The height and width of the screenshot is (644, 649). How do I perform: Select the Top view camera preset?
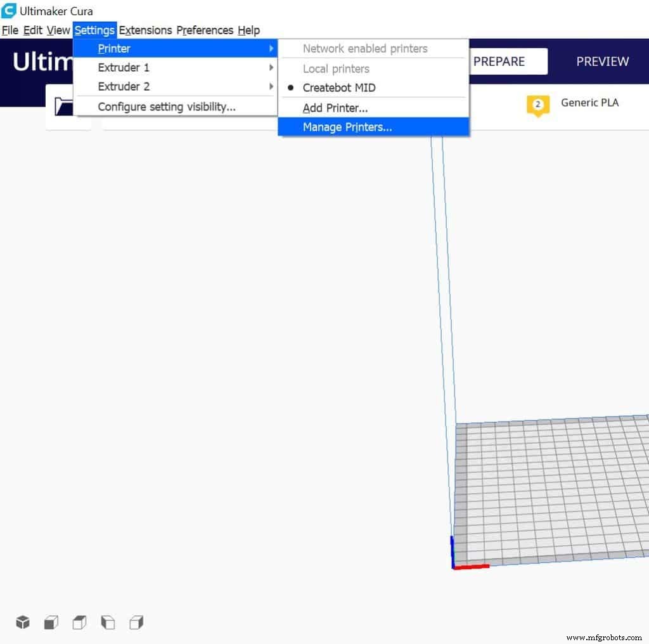coord(79,622)
